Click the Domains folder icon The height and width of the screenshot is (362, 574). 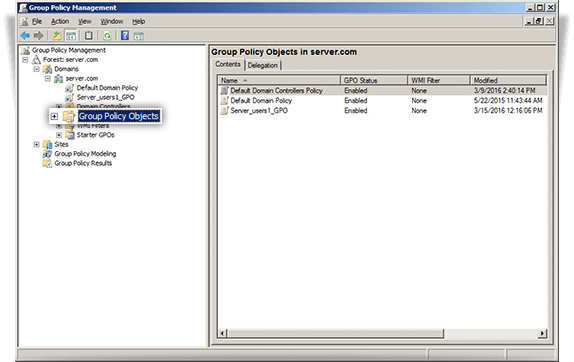click(x=48, y=69)
